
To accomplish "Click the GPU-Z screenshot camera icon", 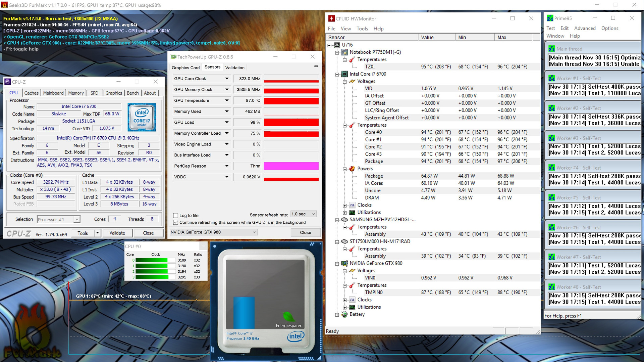I will pyautogui.click(x=316, y=66).
